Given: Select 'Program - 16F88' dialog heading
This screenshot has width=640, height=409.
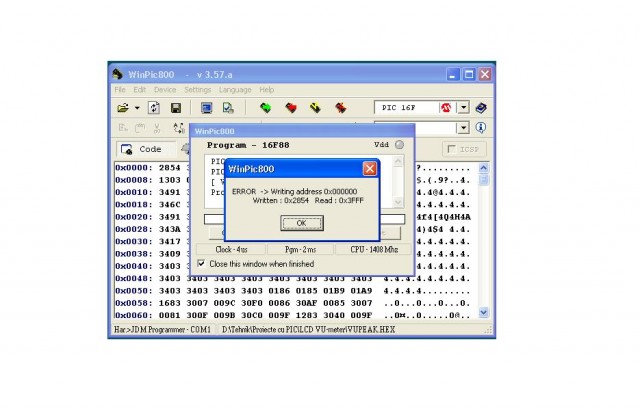Looking at the screenshot, I should click(x=248, y=145).
